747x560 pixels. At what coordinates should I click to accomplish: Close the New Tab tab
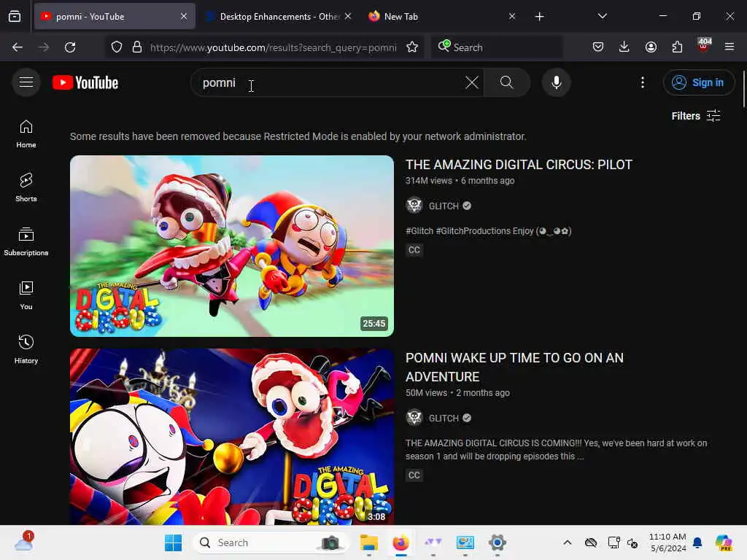512,17
